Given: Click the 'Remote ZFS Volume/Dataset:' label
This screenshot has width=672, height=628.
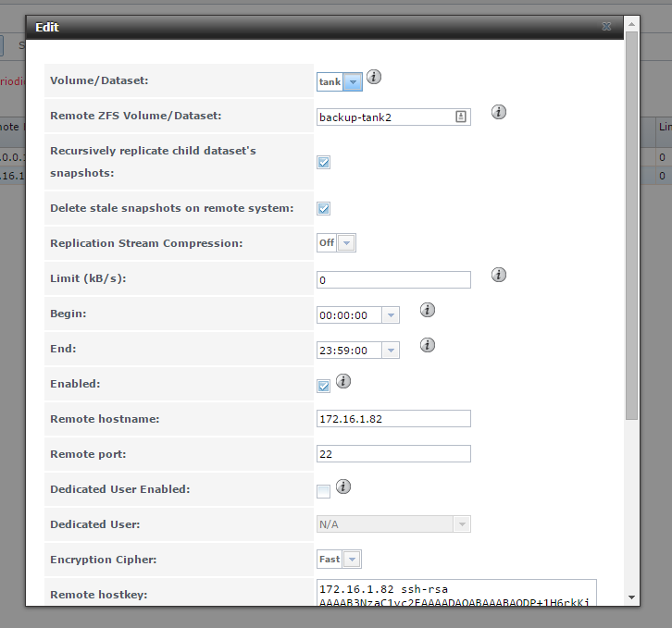Looking at the screenshot, I should [x=136, y=116].
